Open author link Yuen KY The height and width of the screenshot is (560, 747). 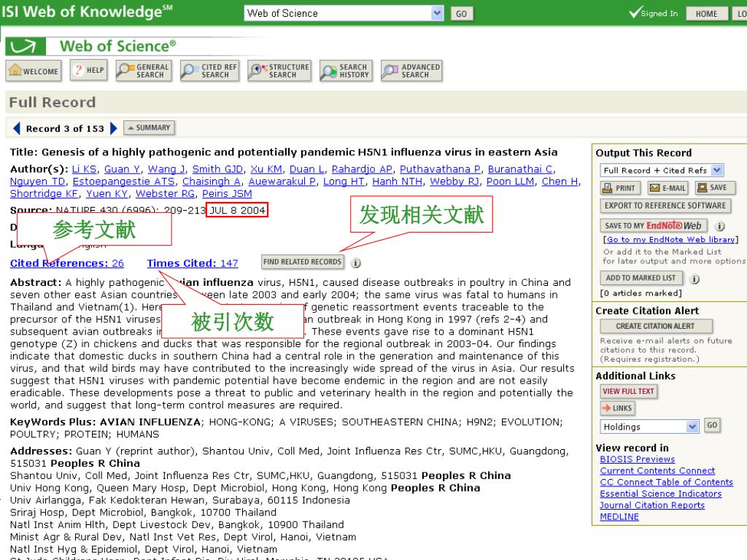[107, 194]
